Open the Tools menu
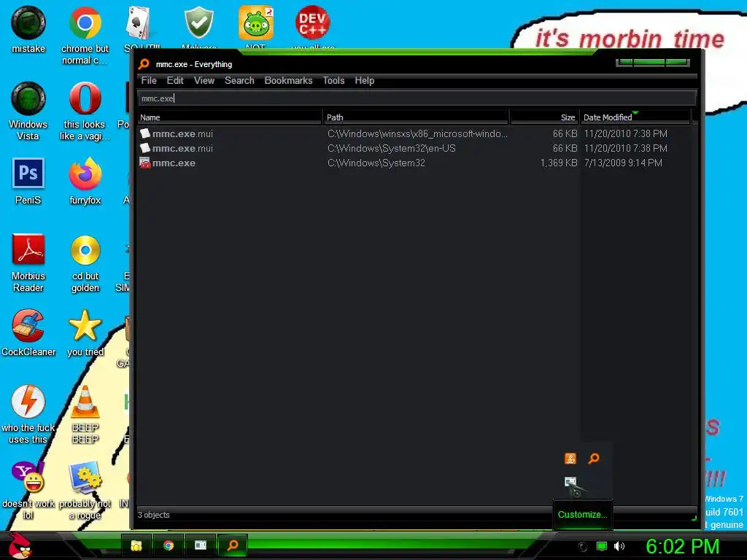747x560 pixels. [x=333, y=80]
